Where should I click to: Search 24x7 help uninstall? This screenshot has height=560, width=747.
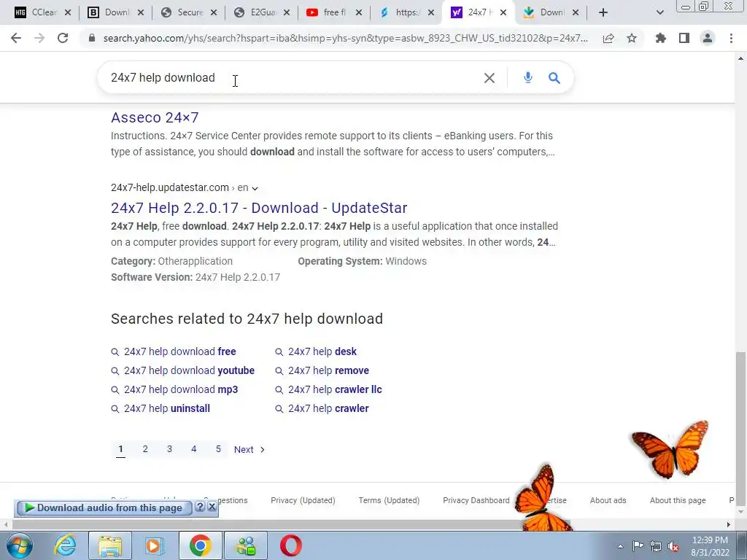point(167,408)
